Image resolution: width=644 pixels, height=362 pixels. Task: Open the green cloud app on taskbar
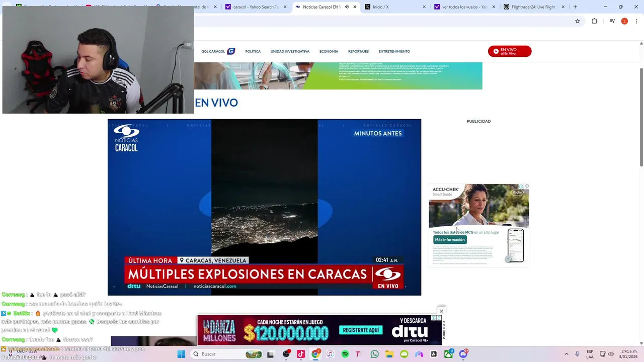pyautogui.click(x=404, y=354)
